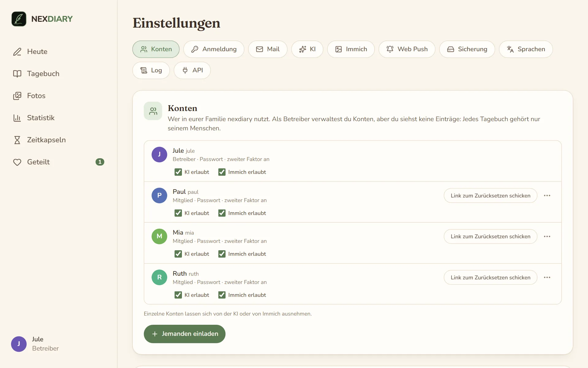Click the scroll icon on the Log tab
Viewport: 588px width, 368px height.
click(x=144, y=70)
